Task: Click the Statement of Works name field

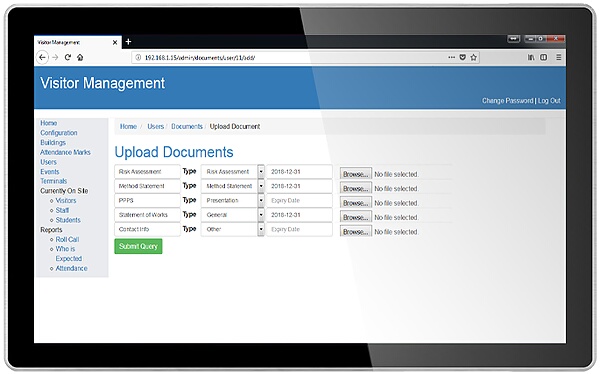Action: [147, 215]
